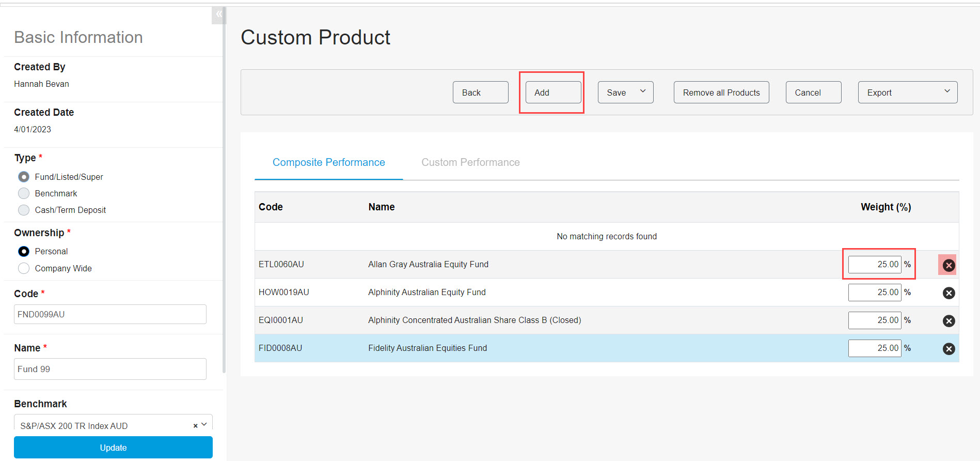Screen dimensions: 980x461
Task: Clear the S&P/ASX 200 benchmark selection
Action: pos(195,426)
